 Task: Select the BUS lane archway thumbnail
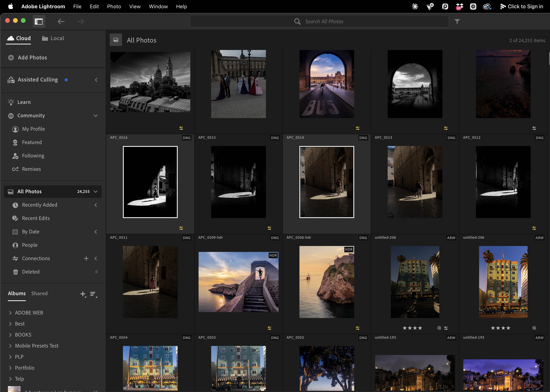point(326,84)
